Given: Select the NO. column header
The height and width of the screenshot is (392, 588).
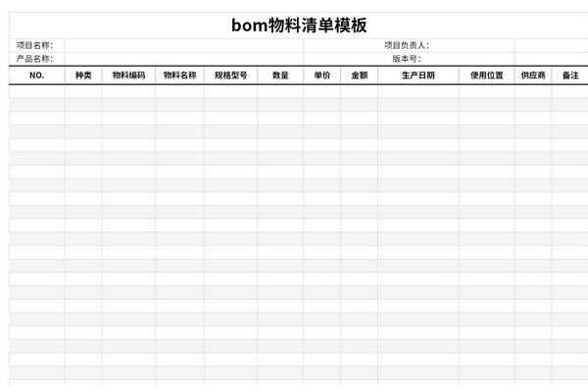Looking at the screenshot, I should [x=37, y=75].
